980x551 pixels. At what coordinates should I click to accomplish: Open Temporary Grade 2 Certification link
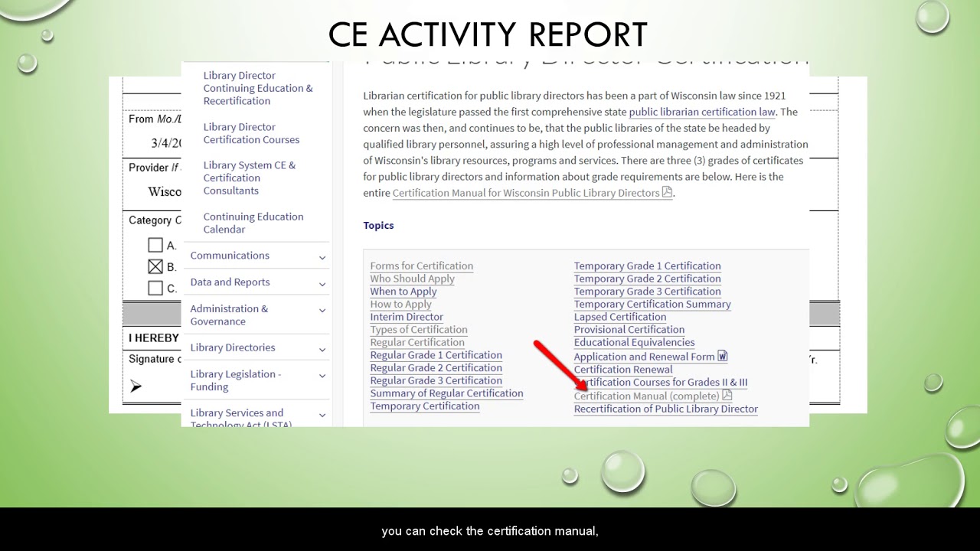coord(648,279)
